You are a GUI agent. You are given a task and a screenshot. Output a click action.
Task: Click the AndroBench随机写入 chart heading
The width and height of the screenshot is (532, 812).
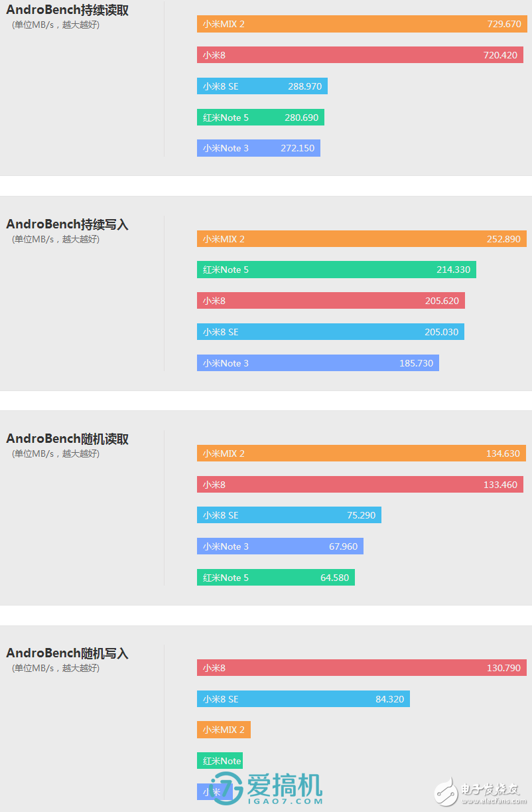coord(67,653)
